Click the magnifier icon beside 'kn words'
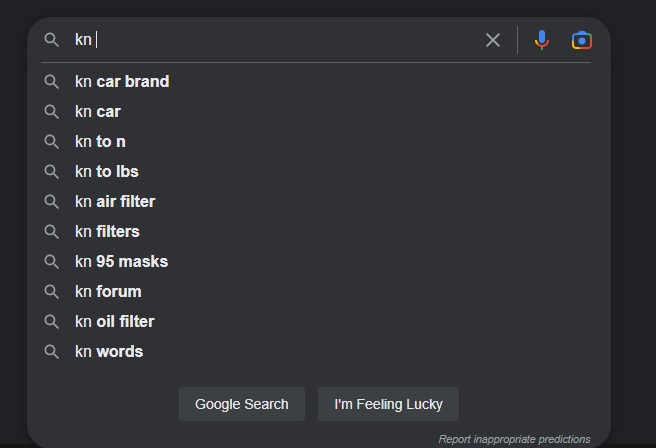This screenshot has width=656, height=448. click(51, 351)
